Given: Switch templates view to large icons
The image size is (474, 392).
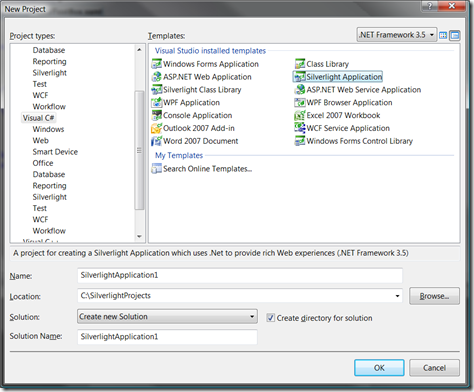Looking at the screenshot, I should click(x=443, y=35).
